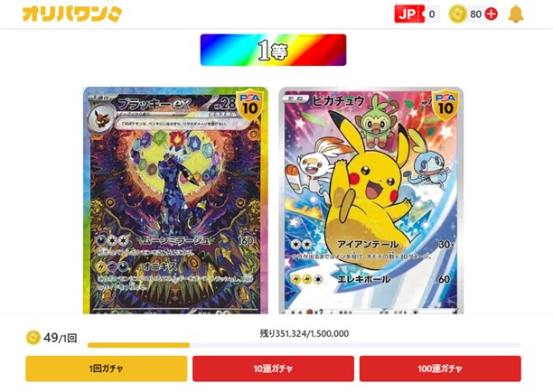Viewport: 553px width, 392px height.
Task: Click coin icon beside 49/1回 price
Action: point(33,338)
